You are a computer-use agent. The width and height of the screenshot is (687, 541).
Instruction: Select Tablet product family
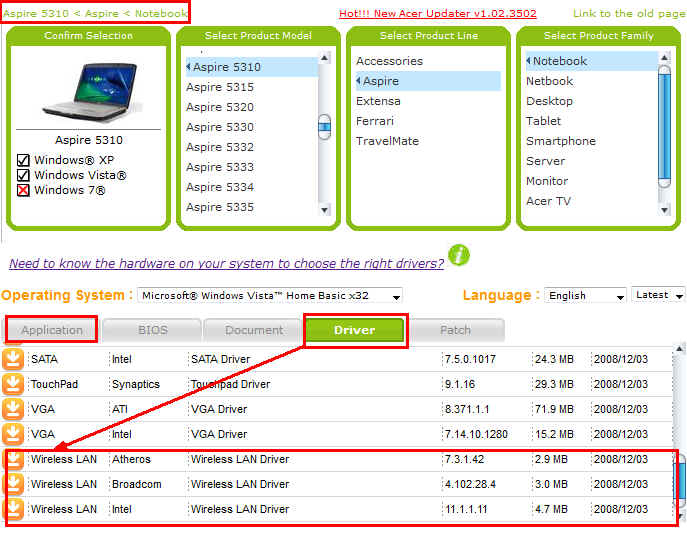pyautogui.click(x=543, y=121)
